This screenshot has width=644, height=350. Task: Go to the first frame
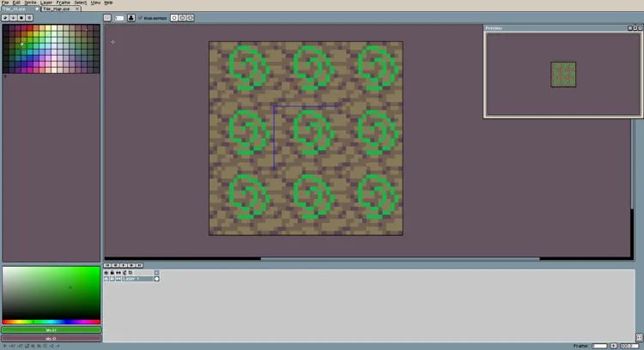[x=107, y=265]
